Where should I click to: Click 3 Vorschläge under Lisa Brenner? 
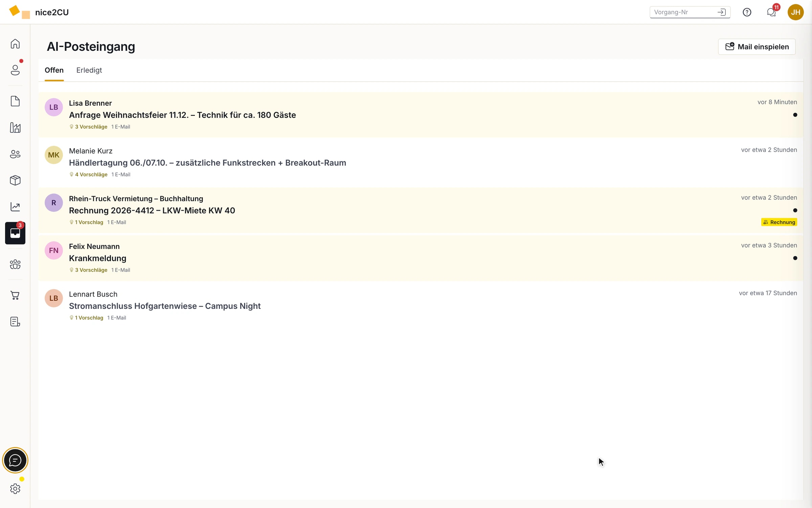click(89, 127)
